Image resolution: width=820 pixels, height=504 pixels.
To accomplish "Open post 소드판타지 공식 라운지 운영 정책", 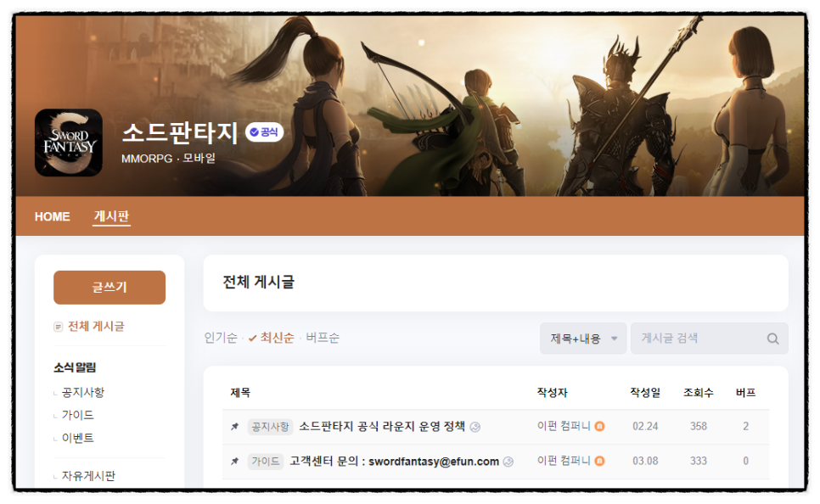I will click(382, 426).
